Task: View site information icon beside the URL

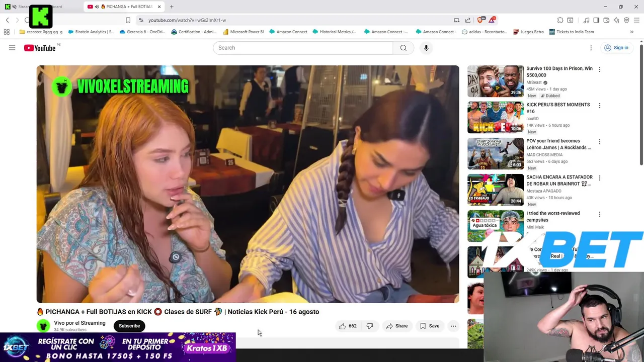Action: pyautogui.click(x=141, y=20)
